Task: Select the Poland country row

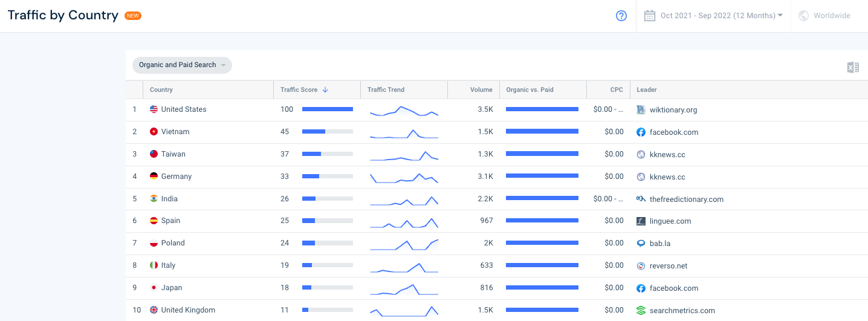Action: pyautogui.click(x=173, y=243)
